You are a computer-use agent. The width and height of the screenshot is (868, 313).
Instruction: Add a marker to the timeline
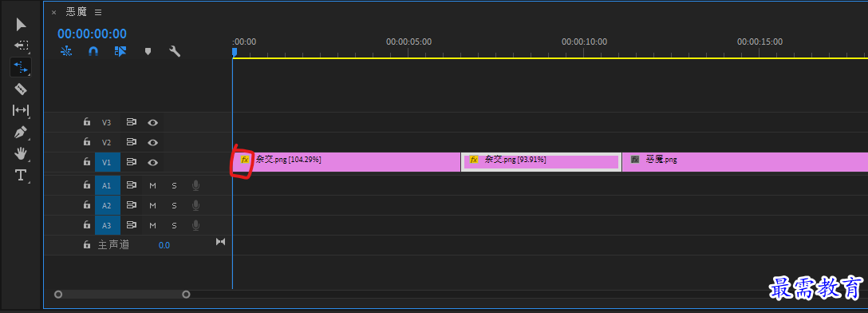(148, 52)
